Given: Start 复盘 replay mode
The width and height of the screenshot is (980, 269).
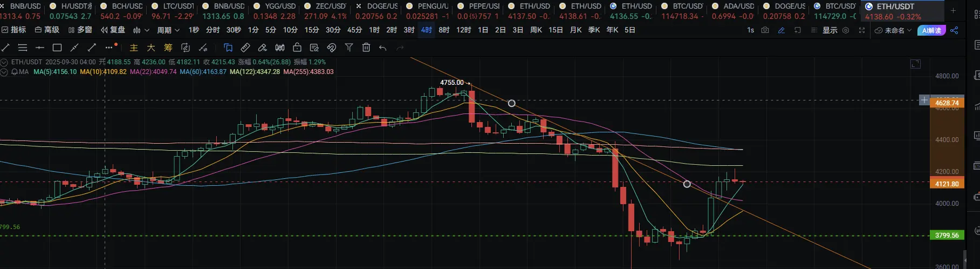Looking at the screenshot, I should (x=113, y=30).
